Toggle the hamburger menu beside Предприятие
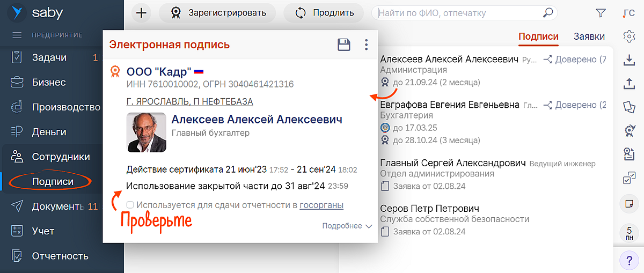The width and height of the screenshot is (644, 273). (x=17, y=35)
